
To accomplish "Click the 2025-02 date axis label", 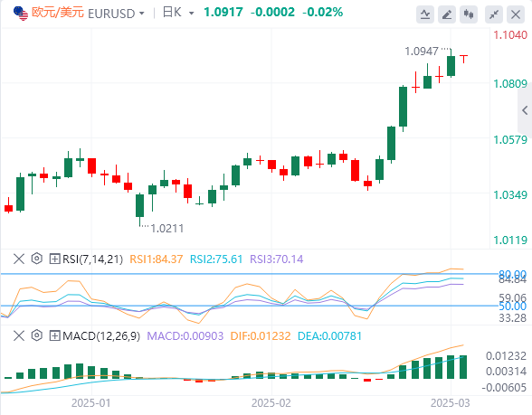I will click(x=271, y=403).
